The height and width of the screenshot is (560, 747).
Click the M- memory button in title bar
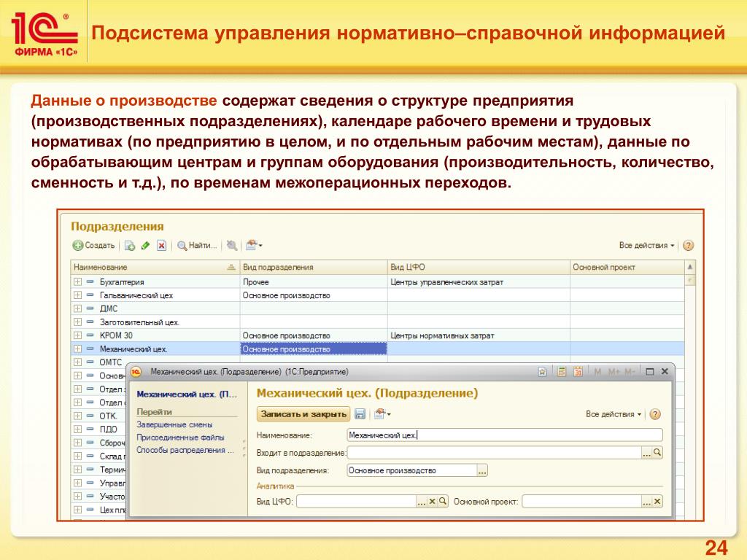(630, 372)
